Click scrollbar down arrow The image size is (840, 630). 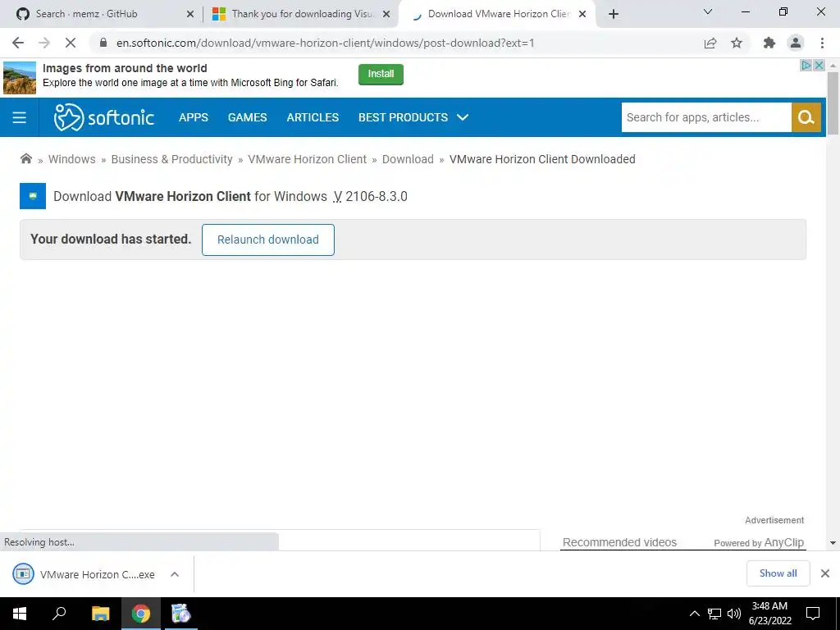(833, 543)
